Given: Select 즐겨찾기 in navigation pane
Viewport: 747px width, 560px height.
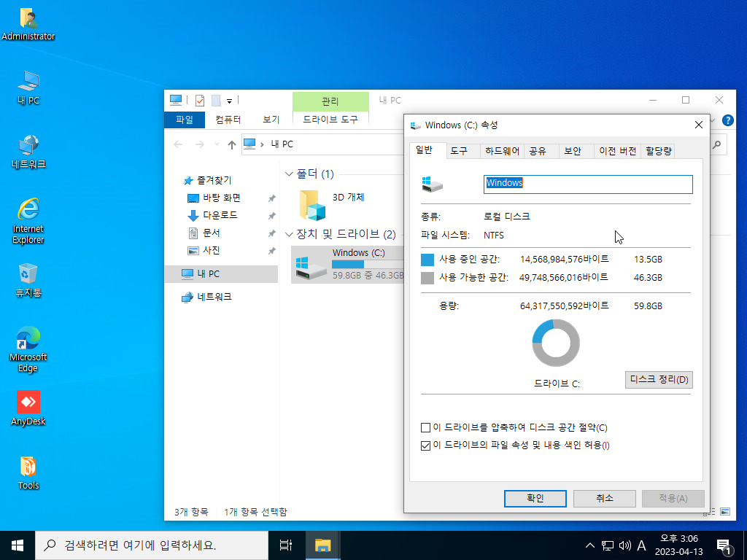Looking at the screenshot, I should pyautogui.click(x=208, y=181).
